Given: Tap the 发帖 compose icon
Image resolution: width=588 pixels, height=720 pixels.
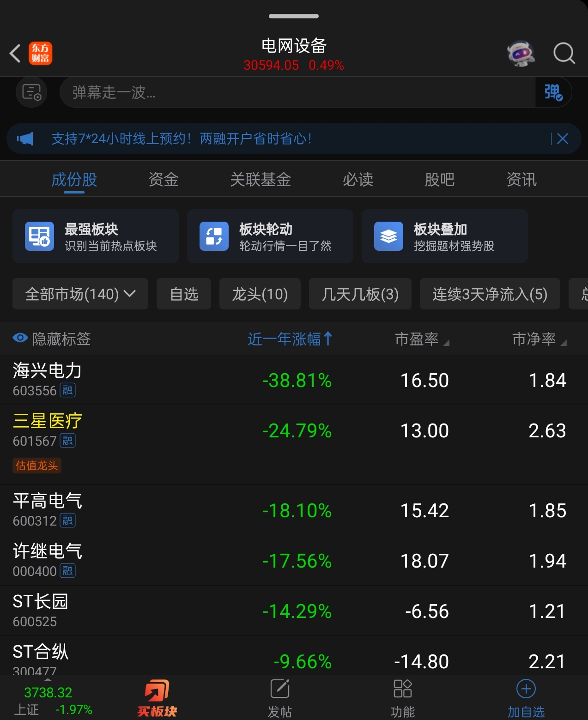Looking at the screenshot, I should click(280, 689).
